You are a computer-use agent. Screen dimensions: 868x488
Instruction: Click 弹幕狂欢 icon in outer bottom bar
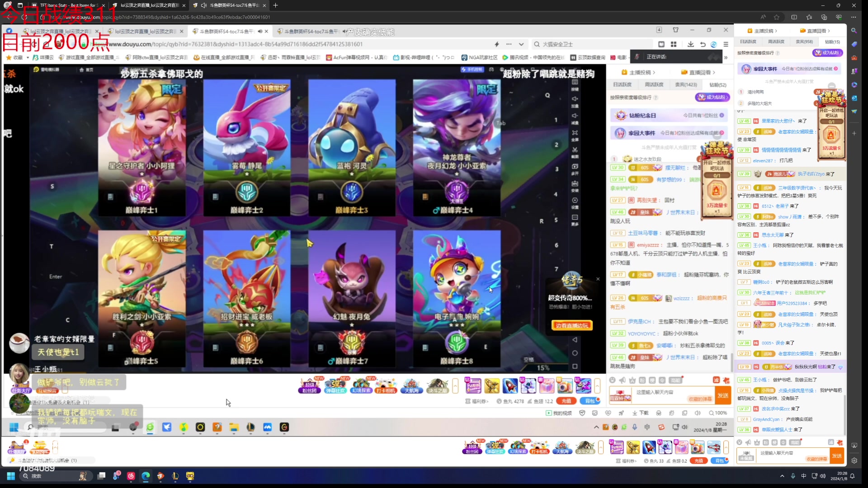[x=495, y=447]
